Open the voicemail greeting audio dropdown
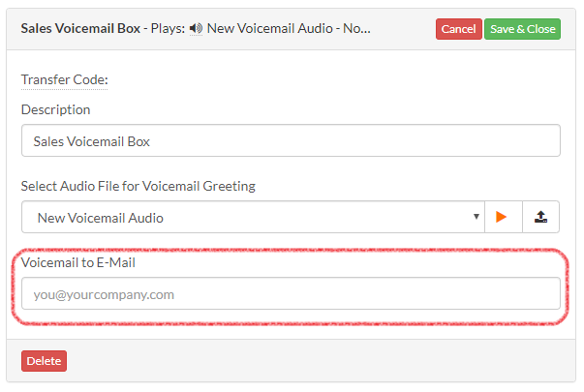Image resolution: width=584 pixels, height=392 pixels. pyautogui.click(x=253, y=217)
